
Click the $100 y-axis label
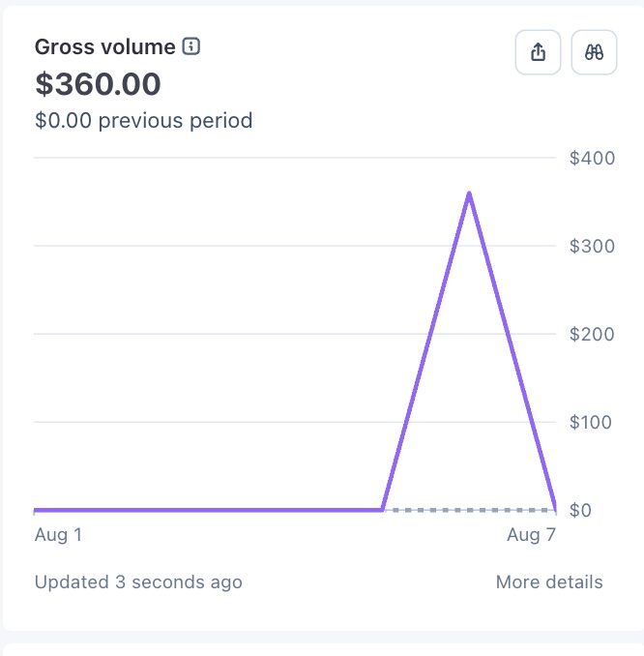click(x=591, y=422)
